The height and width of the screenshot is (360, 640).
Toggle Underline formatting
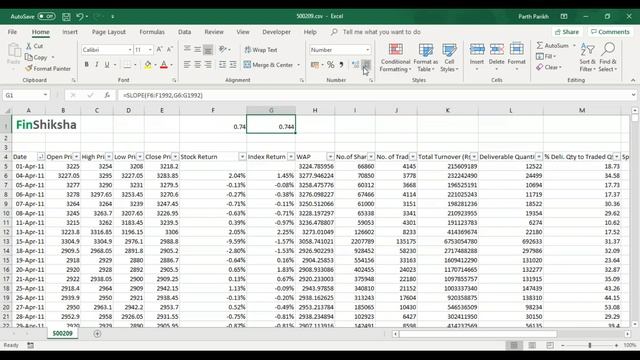coord(107,64)
